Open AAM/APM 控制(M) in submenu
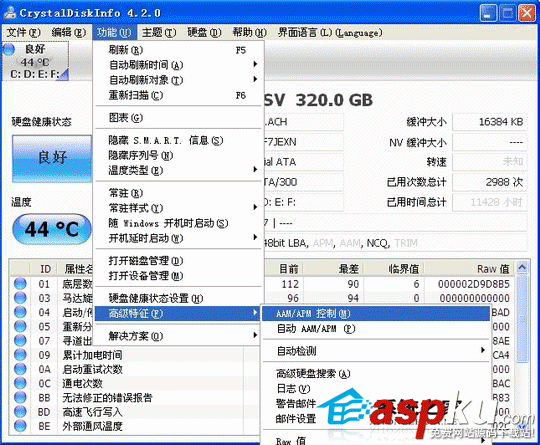 (x=376, y=313)
